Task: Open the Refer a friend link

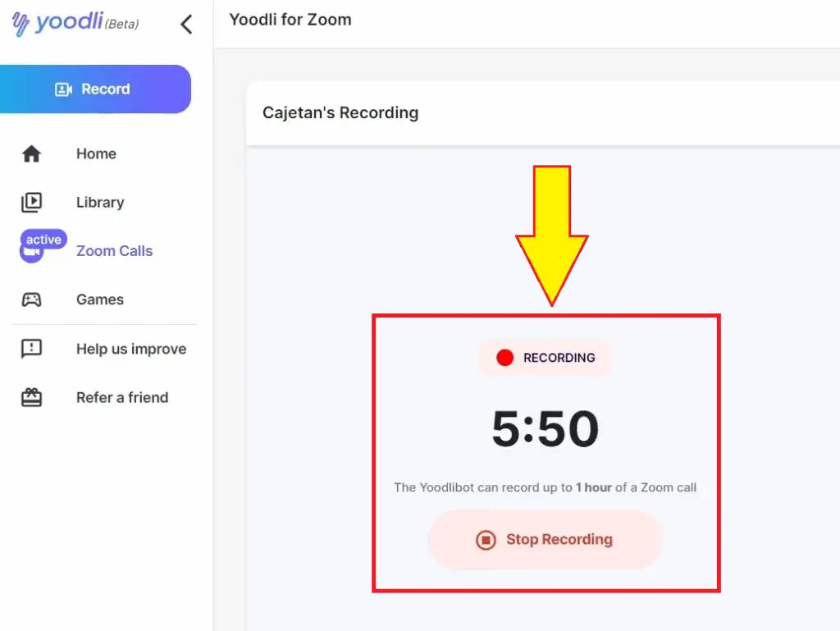Action: click(122, 397)
